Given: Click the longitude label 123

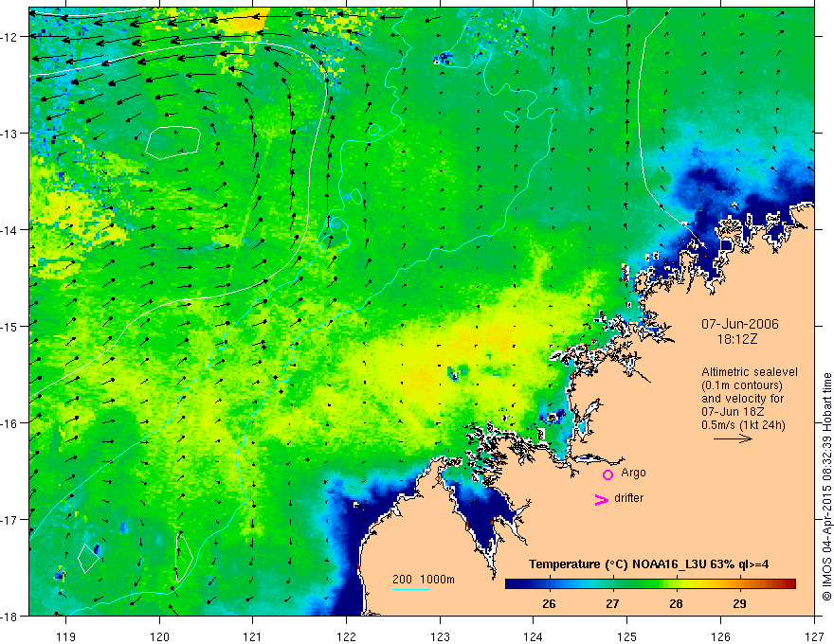Looking at the screenshot, I should [440, 636].
